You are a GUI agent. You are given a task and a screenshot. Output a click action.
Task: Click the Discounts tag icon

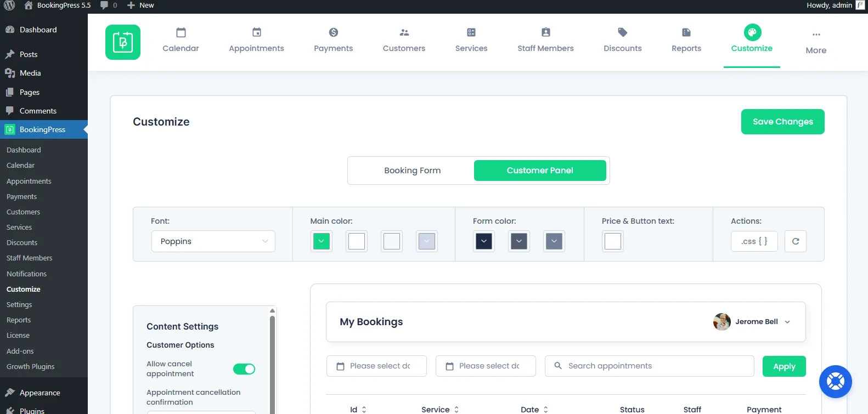pyautogui.click(x=623, y=32)
